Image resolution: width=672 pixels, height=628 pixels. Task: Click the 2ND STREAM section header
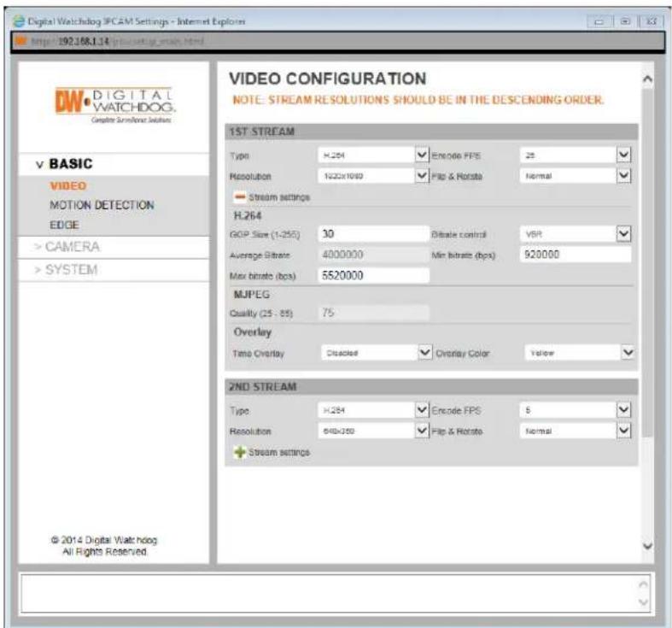(431, 386)
